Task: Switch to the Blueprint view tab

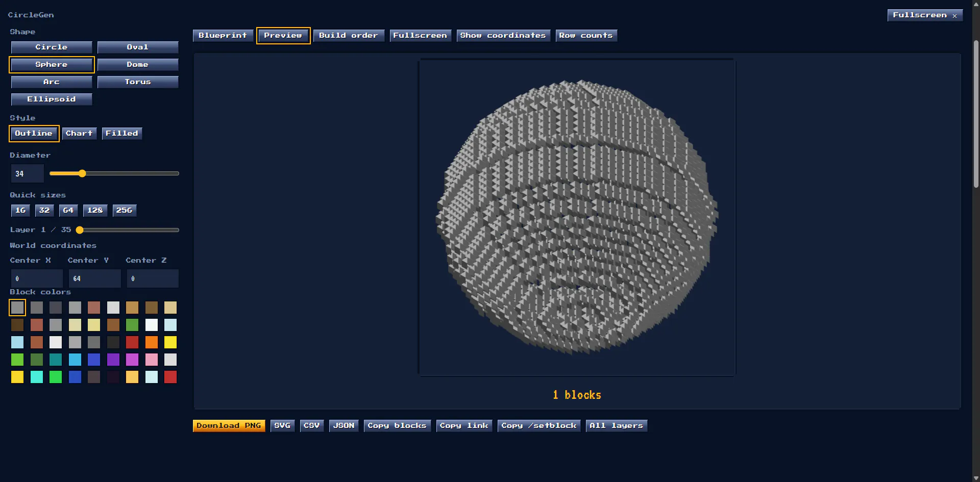Action: coord(223,35)
